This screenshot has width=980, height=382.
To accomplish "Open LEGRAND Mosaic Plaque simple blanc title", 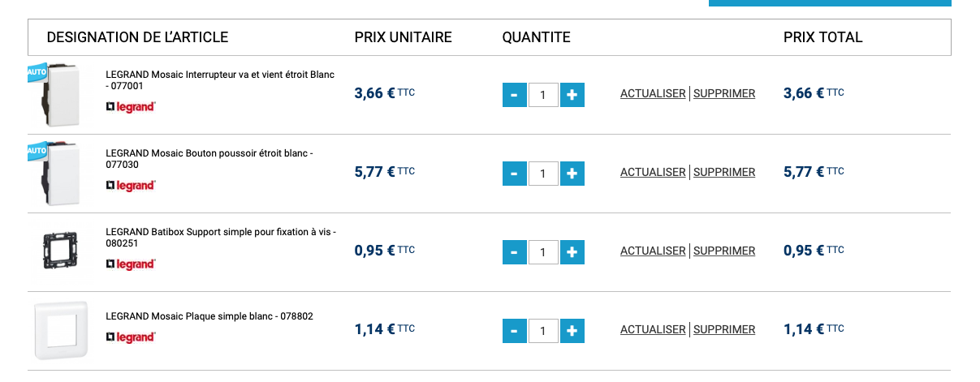I will tap(209, 316).
